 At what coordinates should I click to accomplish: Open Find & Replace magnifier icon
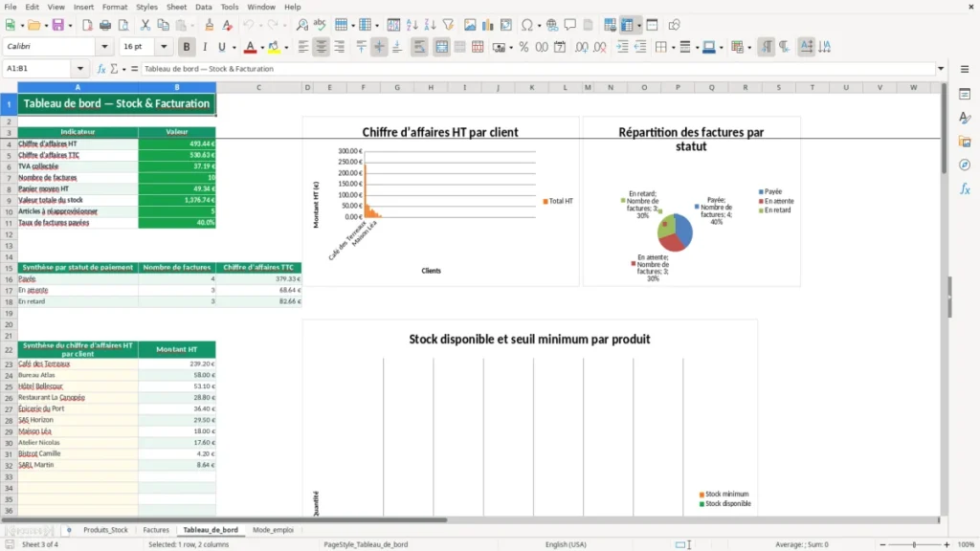tap(301, 25)
